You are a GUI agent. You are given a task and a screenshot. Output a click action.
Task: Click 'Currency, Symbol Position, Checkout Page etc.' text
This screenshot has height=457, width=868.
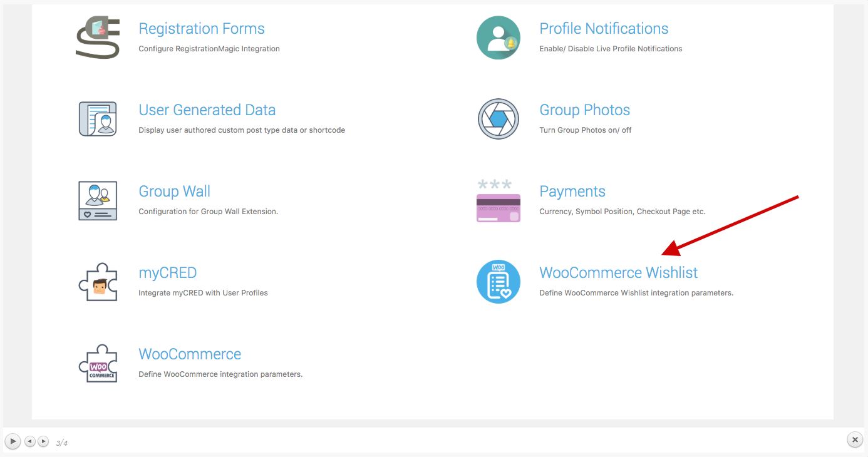click(x=623, y=212)
